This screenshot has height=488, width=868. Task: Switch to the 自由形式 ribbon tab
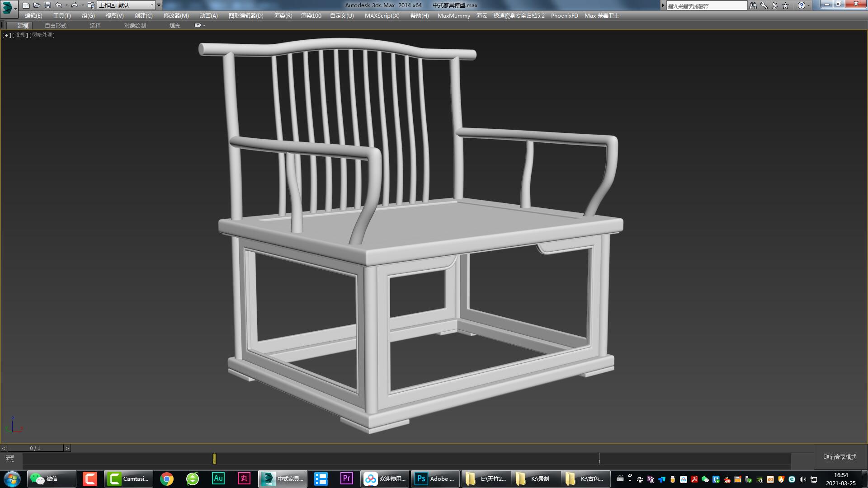pos(55,25)
